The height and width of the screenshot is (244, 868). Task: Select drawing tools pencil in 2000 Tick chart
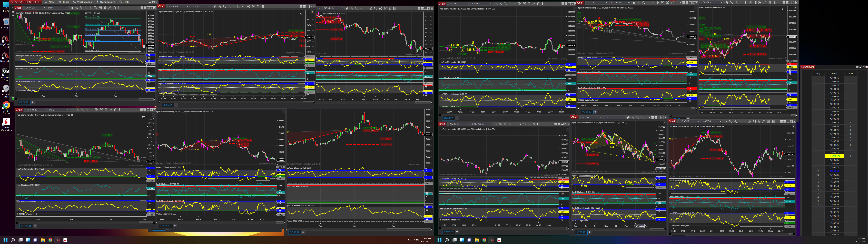(220, 6)
